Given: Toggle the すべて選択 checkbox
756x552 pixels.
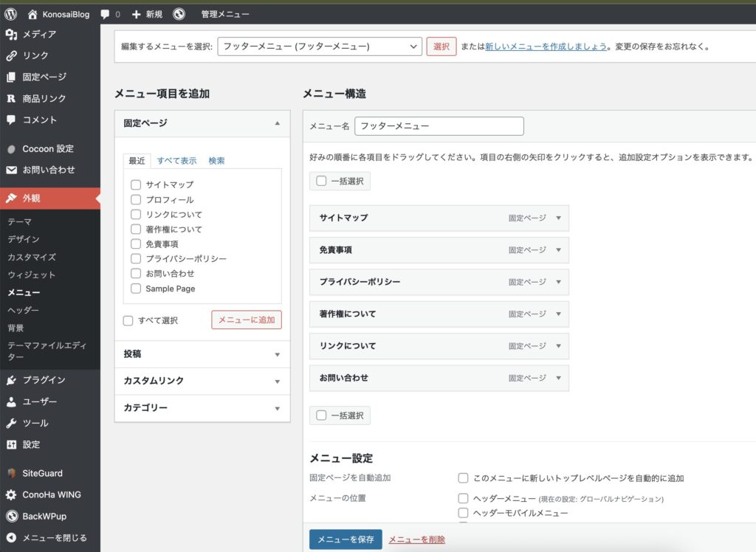Looking at the screenshot, I should point(128,320).
